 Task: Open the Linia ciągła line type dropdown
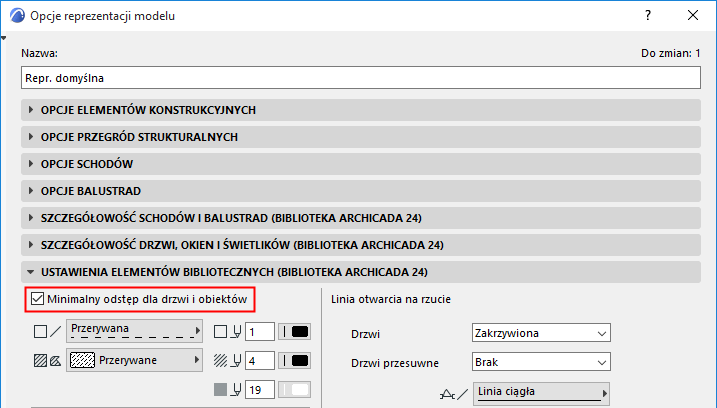point(541,394)
